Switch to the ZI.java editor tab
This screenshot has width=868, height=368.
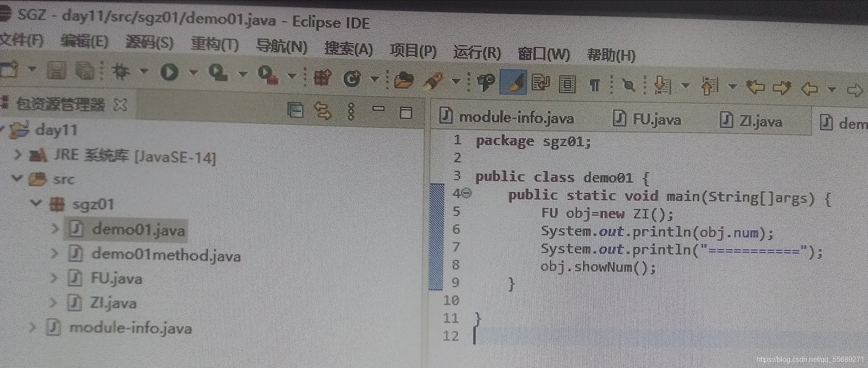[x=751, y=121]
